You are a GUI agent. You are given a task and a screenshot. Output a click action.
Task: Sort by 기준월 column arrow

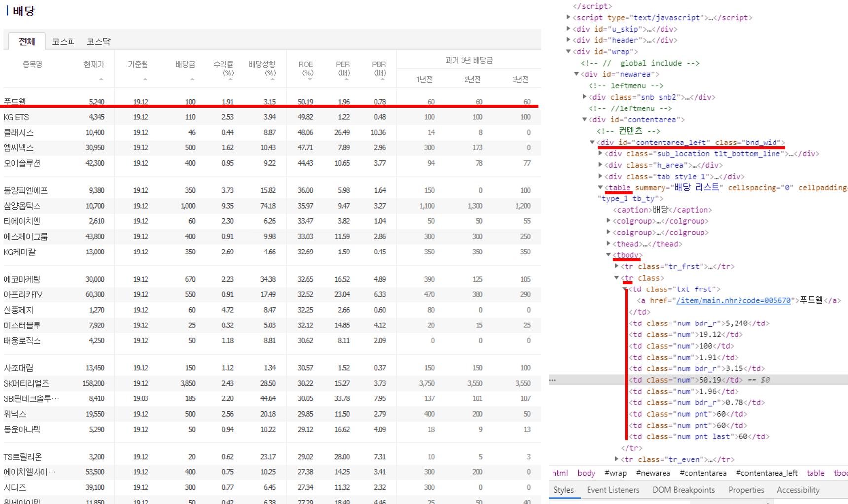tap(145, 79)
